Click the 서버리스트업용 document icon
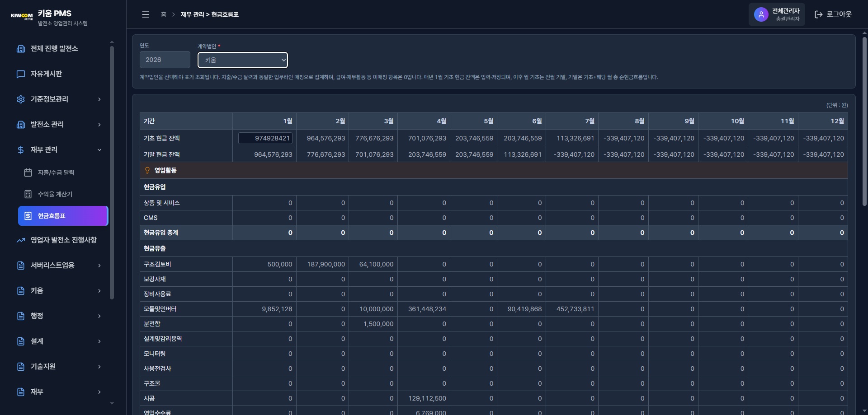Image resolution: width=868 pixels, height=415 pixels. (21, 266)
